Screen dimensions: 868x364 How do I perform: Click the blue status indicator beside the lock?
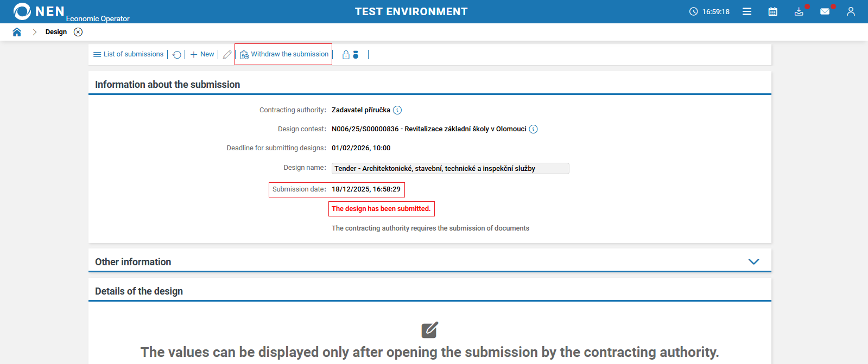coord(355,54)
